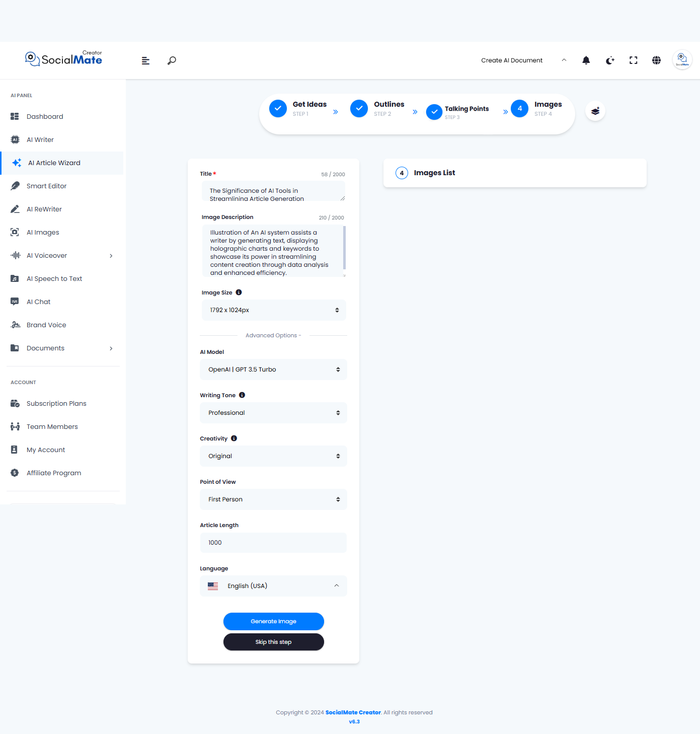Click the v6.3 version text
The width and height of the screenshot is (700, 734).
point(354,721)
